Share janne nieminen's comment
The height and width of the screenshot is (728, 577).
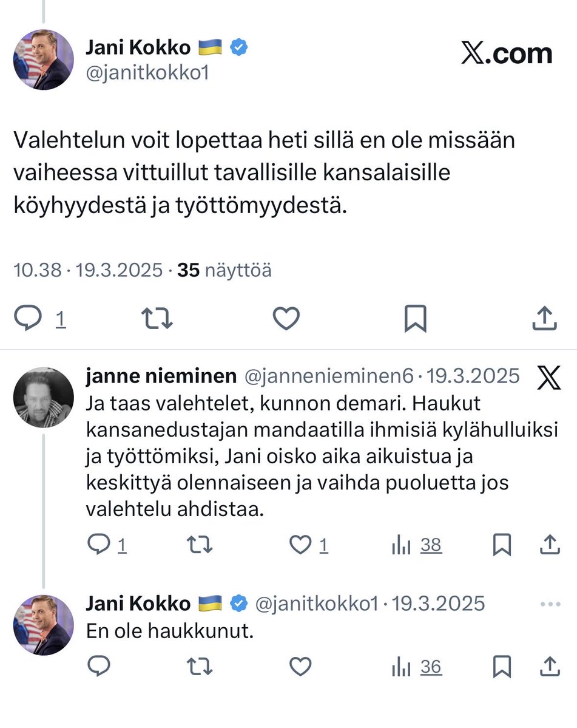[549, 545]
